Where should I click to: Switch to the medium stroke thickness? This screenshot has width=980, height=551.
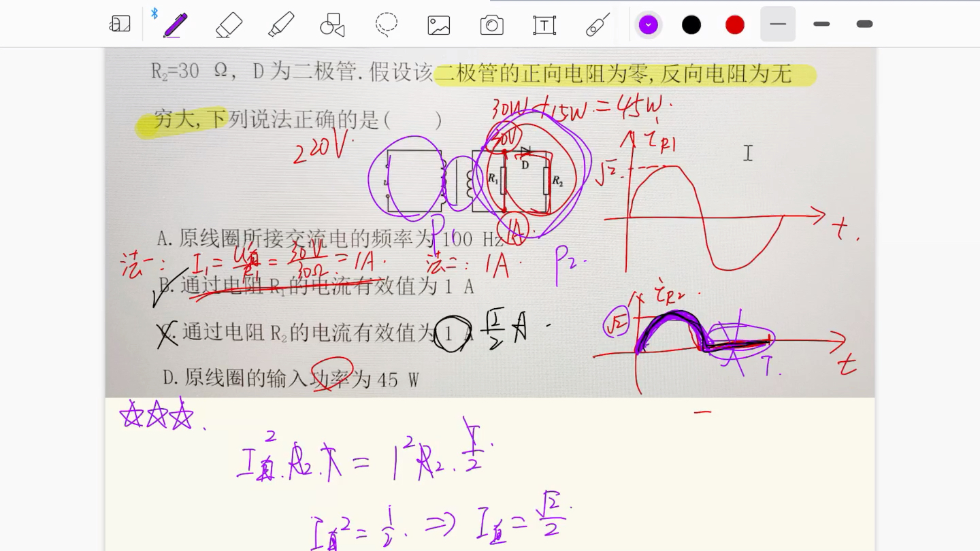pos(821,24)
